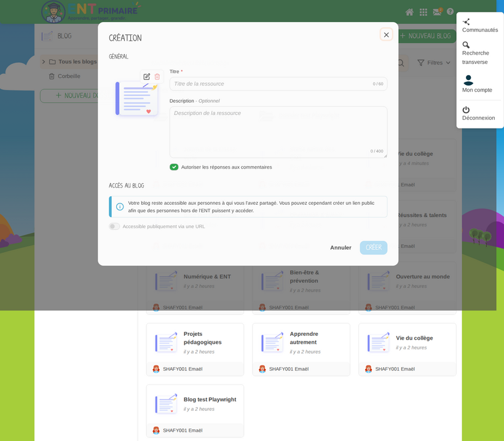Click the ENT Primaire logo
Viewport: 504px width, 441px height.
(91, 12)
